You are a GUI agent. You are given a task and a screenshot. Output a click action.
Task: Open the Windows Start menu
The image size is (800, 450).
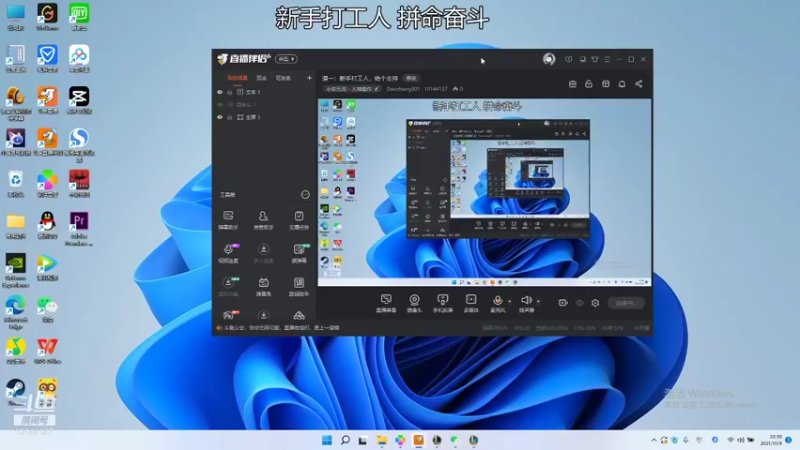click(x=327, y=440)
